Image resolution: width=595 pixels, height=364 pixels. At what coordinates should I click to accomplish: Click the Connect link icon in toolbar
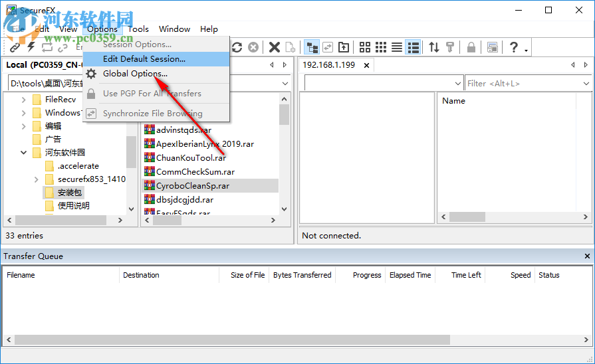pos(15,47)
